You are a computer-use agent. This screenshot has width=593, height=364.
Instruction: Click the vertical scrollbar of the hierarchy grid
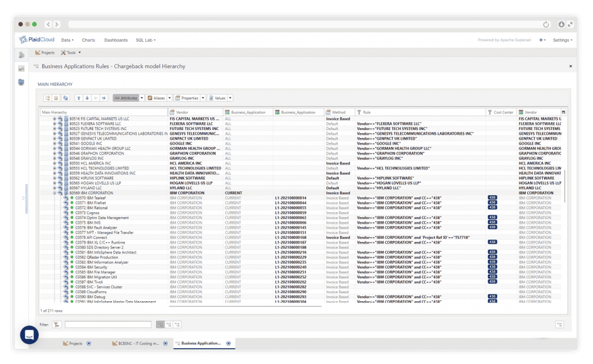[565, 185]
